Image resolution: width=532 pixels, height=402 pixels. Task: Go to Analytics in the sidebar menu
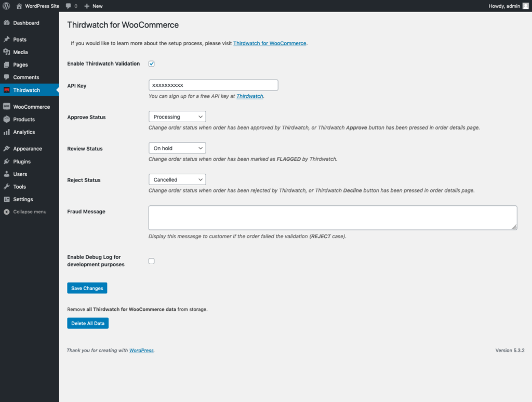click(x=24, y=132)
